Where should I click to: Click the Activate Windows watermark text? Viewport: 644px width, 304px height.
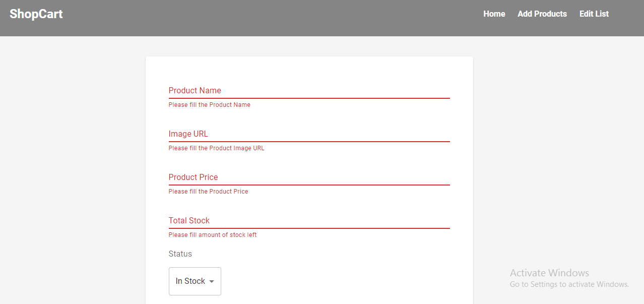549,273
